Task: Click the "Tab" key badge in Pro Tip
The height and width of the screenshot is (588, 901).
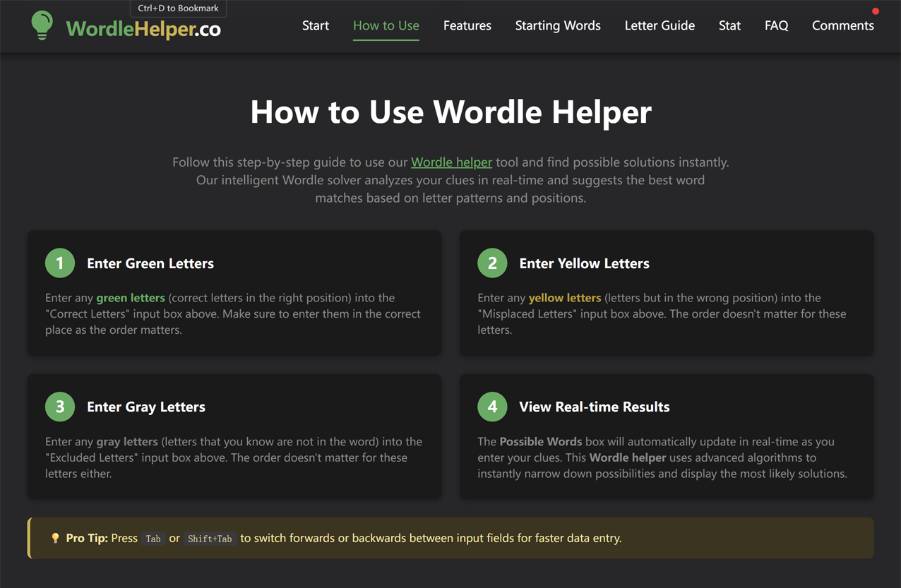Action: (x=153, y=539)
